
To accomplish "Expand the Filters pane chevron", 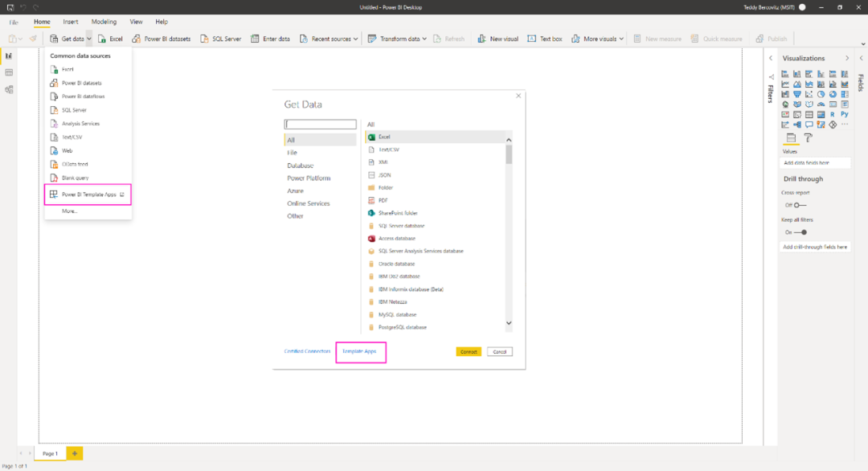I will [771, 58].
